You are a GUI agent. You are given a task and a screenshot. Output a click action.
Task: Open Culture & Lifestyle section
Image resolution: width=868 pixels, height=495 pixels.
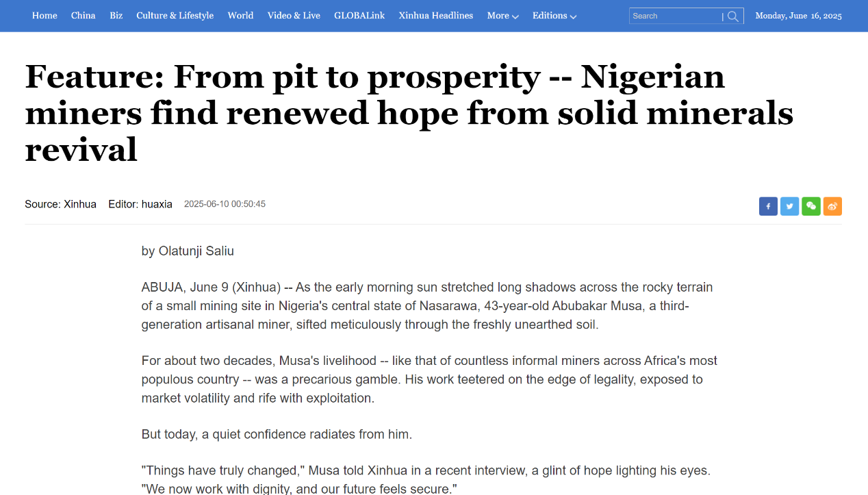(x=175, y=16)
